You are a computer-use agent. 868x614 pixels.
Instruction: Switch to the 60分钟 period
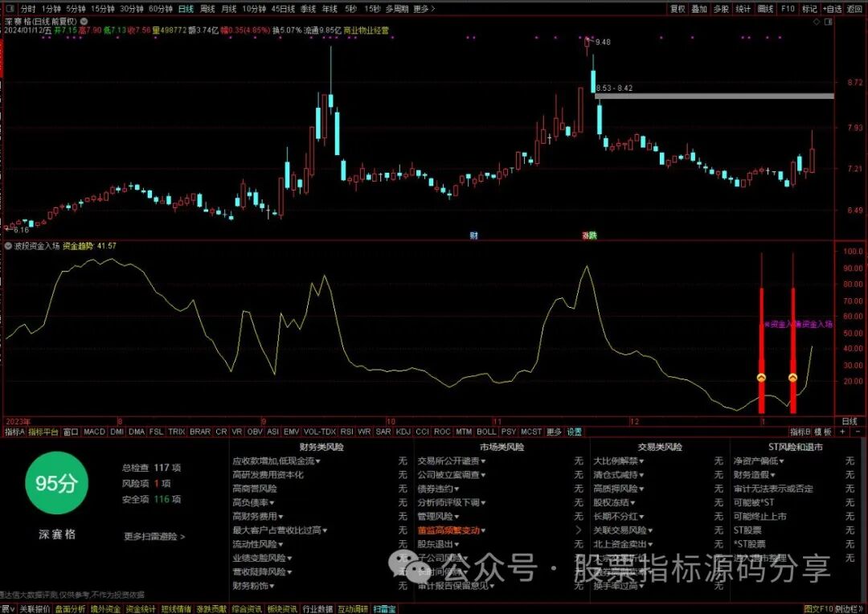161,9
